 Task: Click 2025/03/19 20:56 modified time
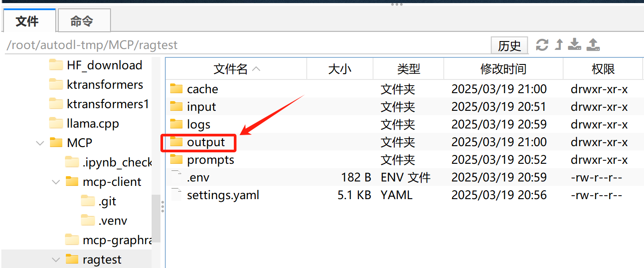coord(499,195)
